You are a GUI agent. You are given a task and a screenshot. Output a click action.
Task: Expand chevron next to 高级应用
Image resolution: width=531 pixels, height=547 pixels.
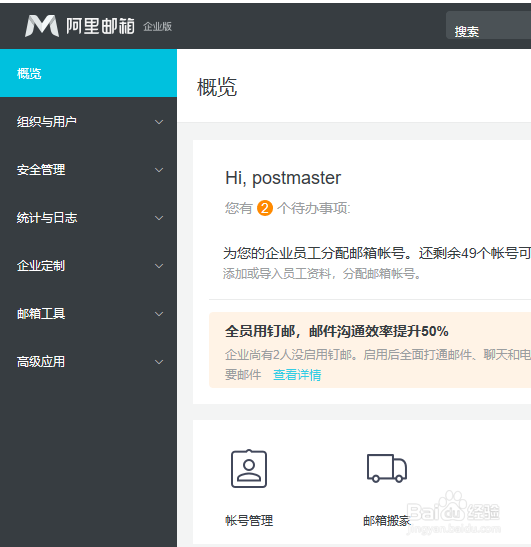(x=159, y=362)
